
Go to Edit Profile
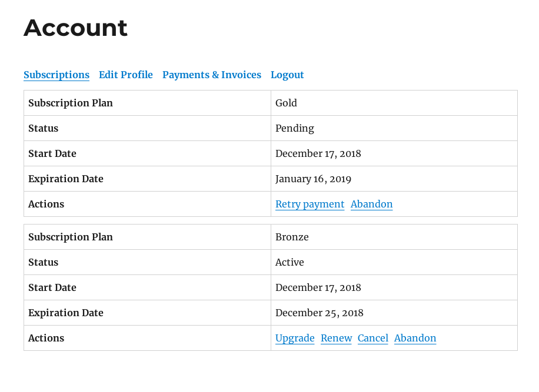click(x=126, y=75)
